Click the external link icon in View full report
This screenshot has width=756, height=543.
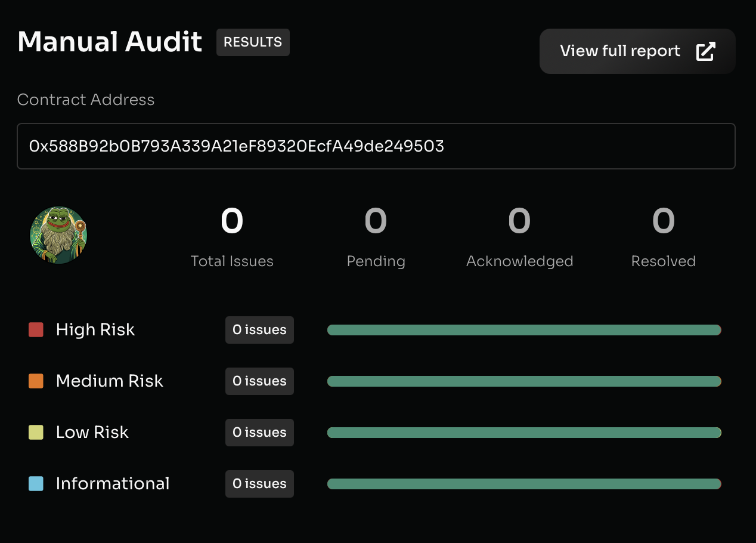point(705,51)
